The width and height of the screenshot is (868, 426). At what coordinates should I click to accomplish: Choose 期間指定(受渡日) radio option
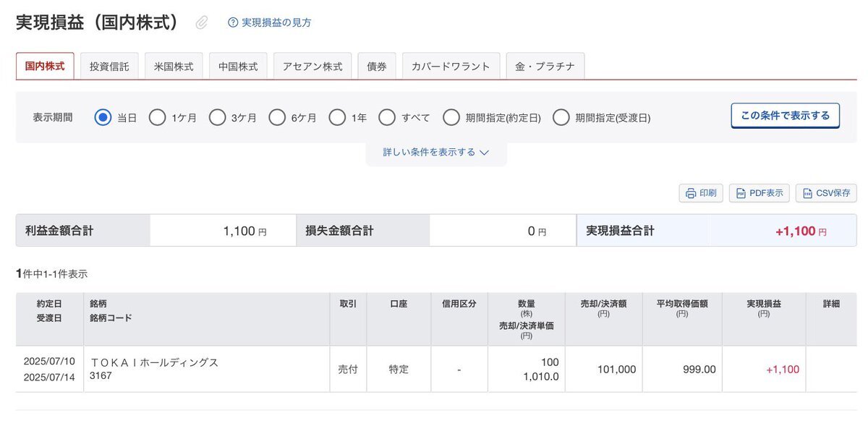(x=561, y=117)
